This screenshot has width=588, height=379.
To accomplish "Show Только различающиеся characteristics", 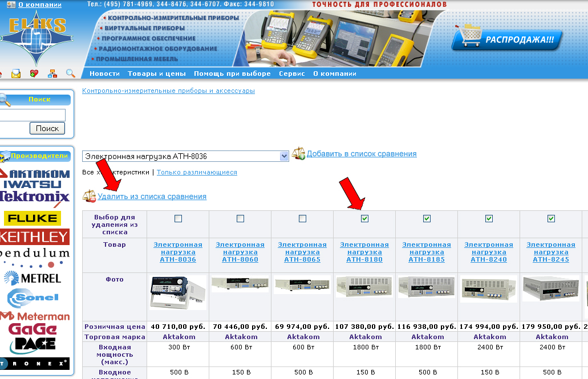I will tap(197, 173).
